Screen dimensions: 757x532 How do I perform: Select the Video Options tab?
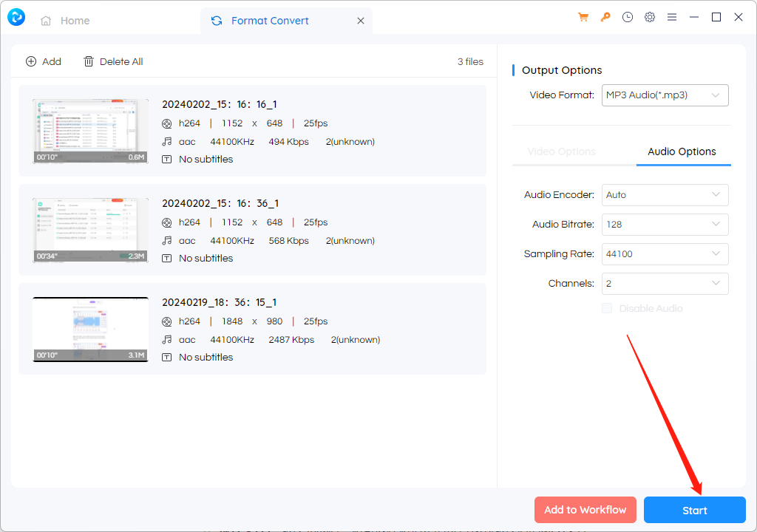point(562,151)
